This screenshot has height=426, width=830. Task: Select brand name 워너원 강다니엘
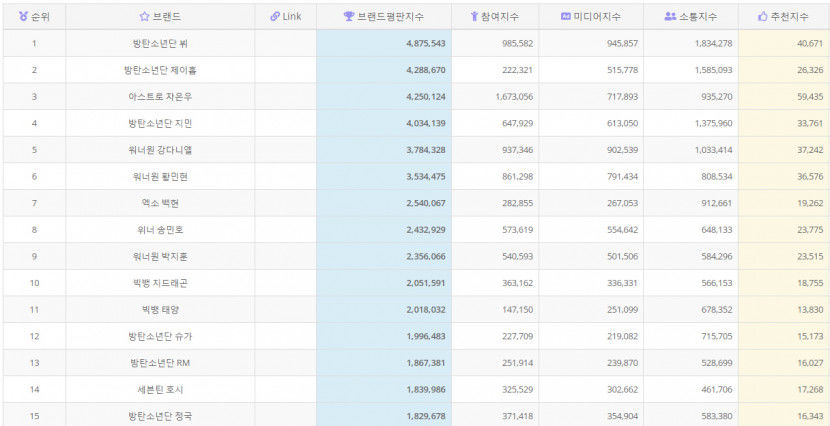[160, 150]
